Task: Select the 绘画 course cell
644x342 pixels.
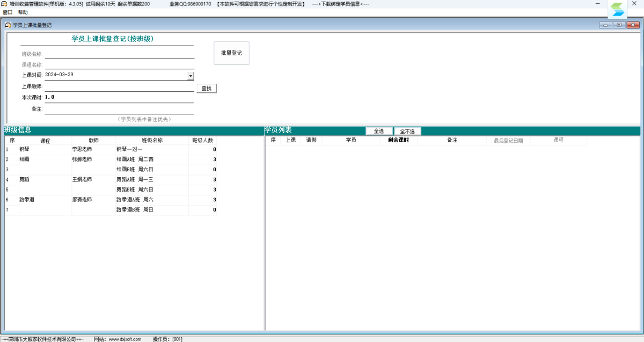Action: click(45, 159)
